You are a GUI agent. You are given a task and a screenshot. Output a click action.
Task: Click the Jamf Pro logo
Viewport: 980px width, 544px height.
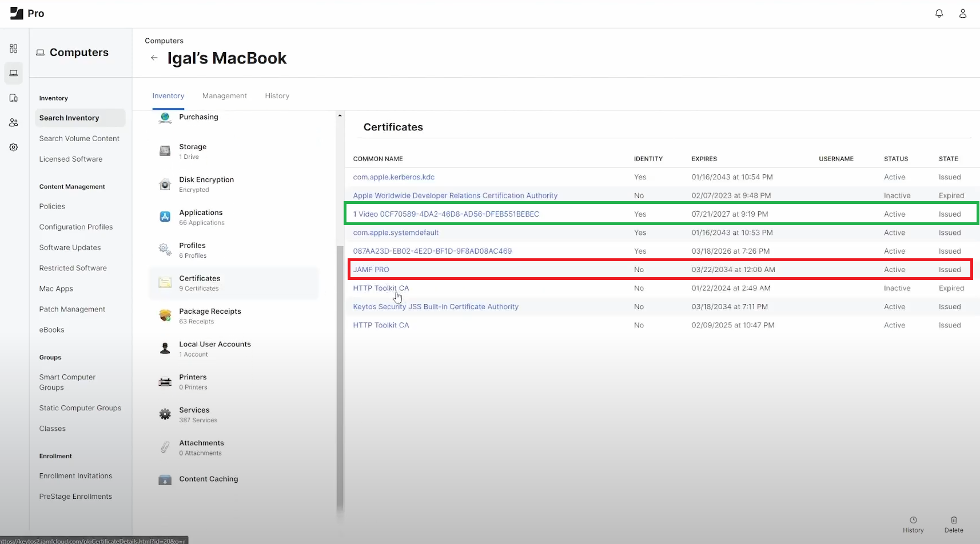pos(27,13)
